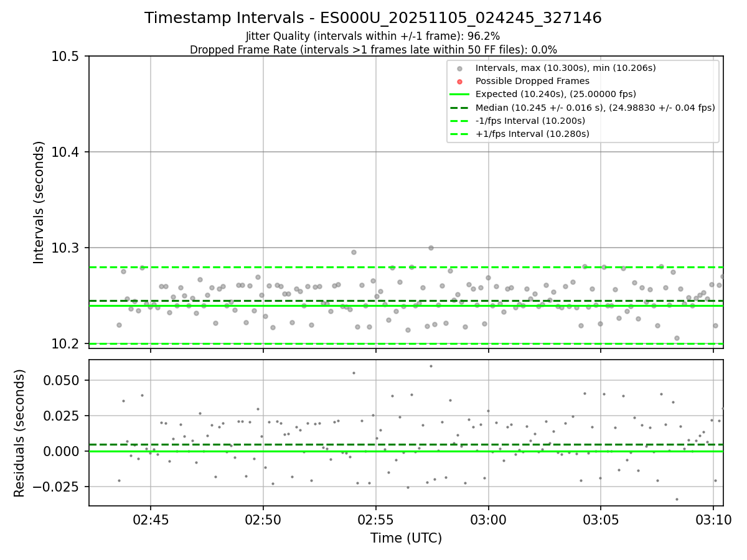Click the gray dot marker in the legend

point(459,68)
